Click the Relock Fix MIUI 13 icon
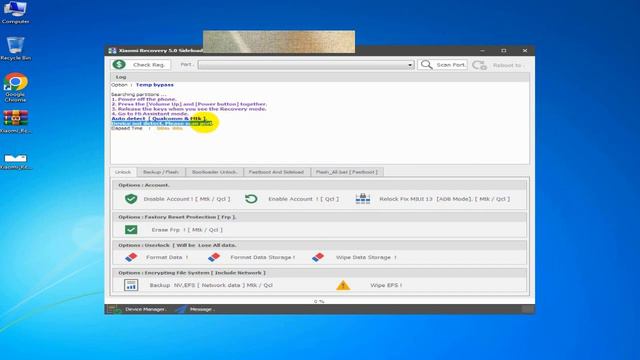Screen dimensions: 640x360 click(363, 199)
